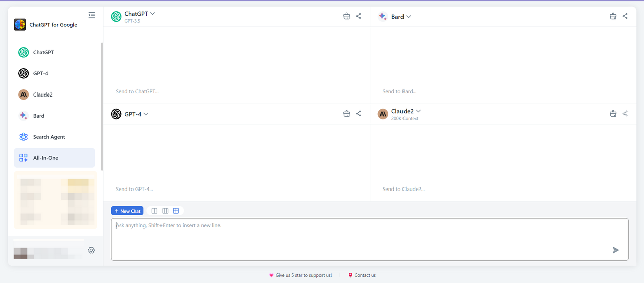
Task: Click the GPT-3.5 label under ChatGPT
Action: (132, 21)
